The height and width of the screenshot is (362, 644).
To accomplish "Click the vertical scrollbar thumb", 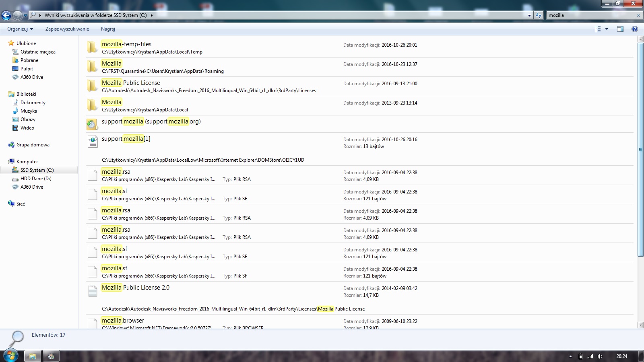I will [x=640, y=149].
